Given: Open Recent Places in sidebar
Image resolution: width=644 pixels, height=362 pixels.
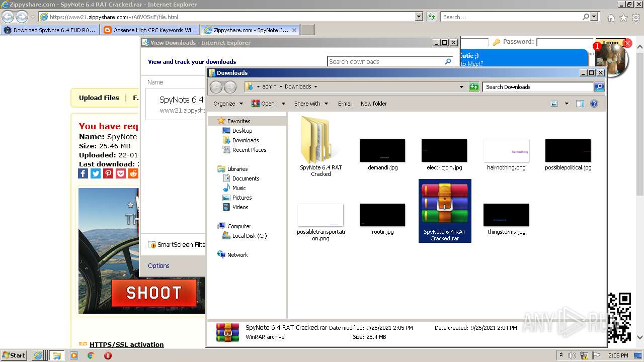Looking at the screenshot, I should pos(249,150).
